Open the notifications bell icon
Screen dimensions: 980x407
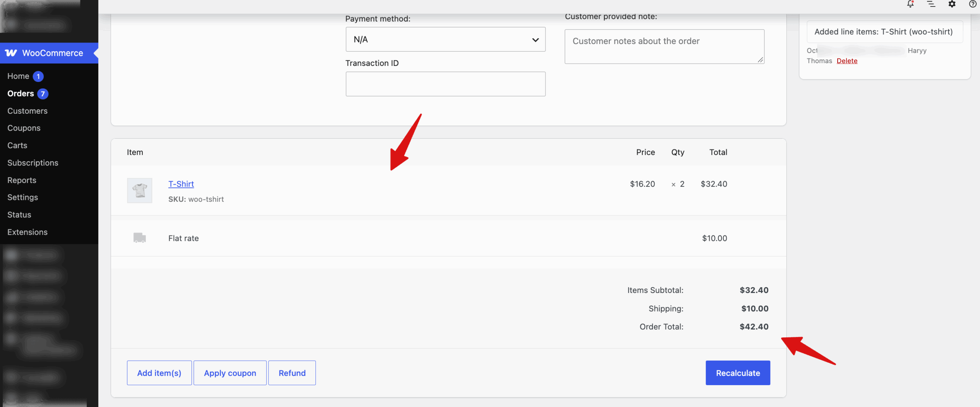click(910, 4)
